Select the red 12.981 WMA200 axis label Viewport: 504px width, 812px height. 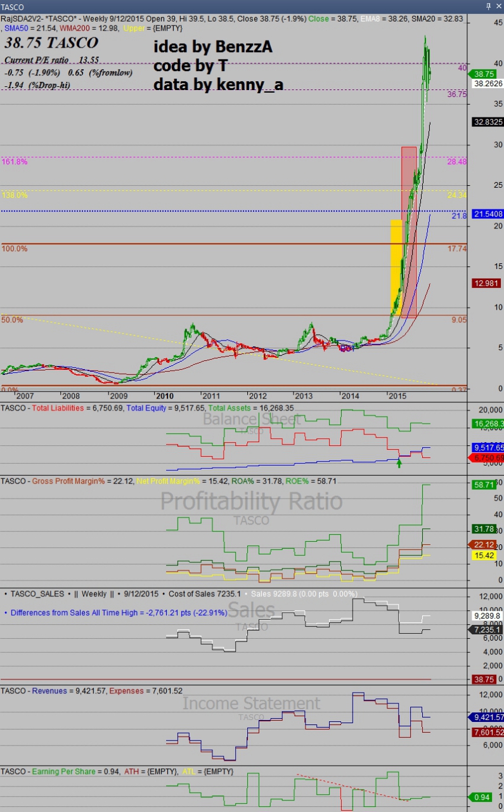487,283
